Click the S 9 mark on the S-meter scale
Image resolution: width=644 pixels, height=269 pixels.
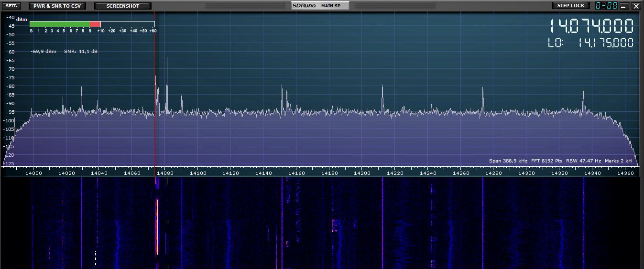(90, 31)
